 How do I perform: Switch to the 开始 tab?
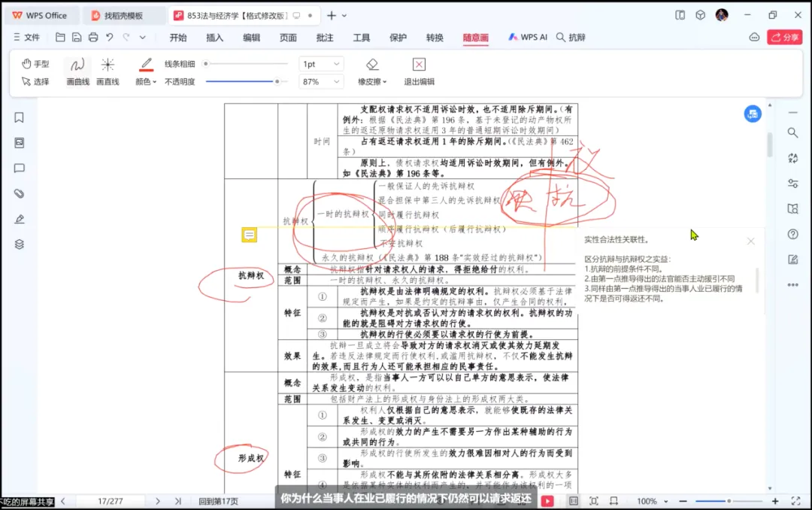point(178,38)
